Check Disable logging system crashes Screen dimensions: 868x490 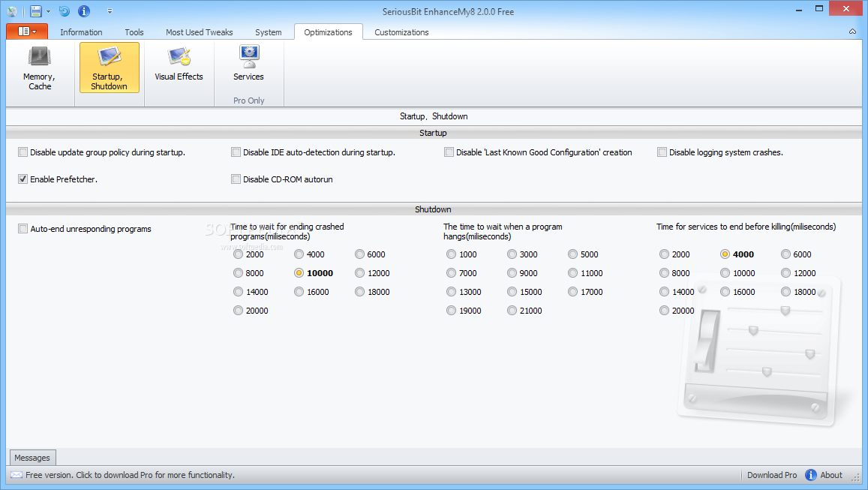[662, 152]
